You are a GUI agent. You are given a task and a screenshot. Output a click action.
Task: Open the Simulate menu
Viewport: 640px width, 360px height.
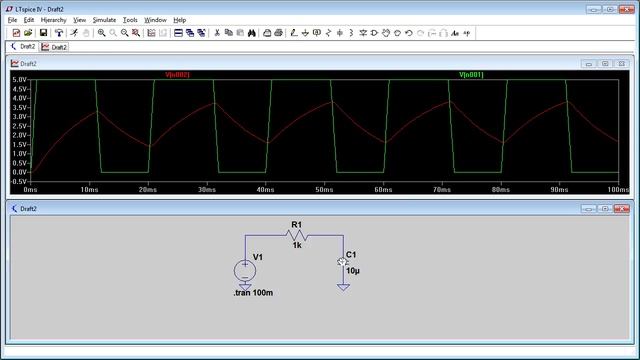pos(104,20)
